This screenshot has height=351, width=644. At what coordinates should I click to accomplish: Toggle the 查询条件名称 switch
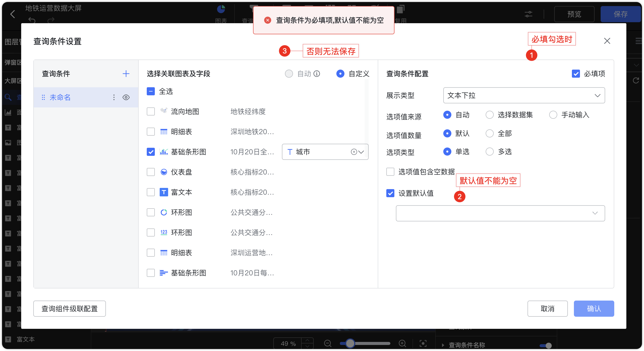[x=546, y=345]
